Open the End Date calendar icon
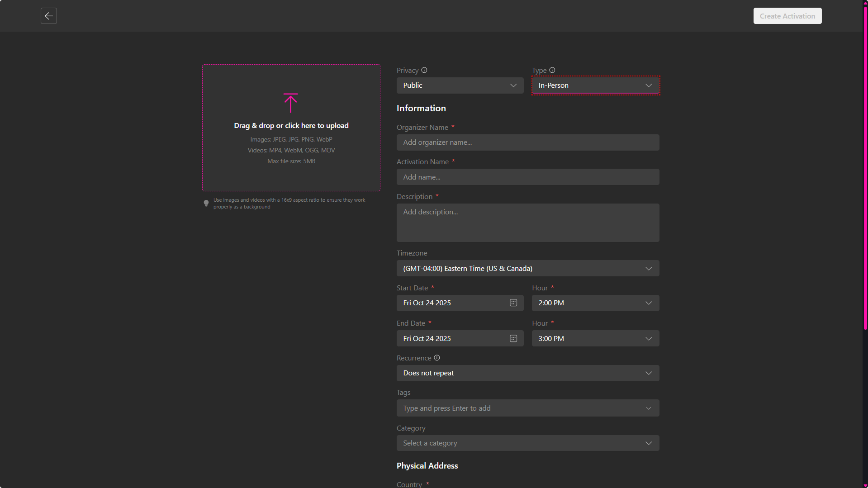This screenshot has width=868, height=488. pos(513,339)
